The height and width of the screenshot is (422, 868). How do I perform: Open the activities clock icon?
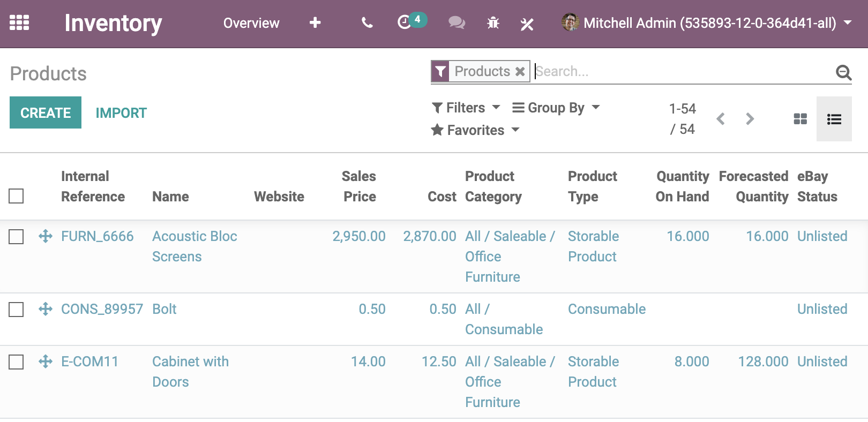coord(405,22)
